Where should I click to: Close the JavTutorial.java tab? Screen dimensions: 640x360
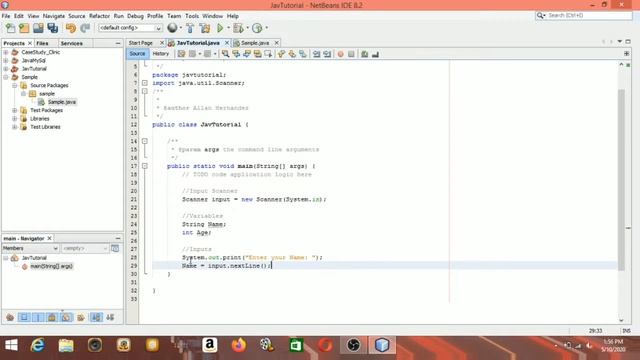point(227,43)
